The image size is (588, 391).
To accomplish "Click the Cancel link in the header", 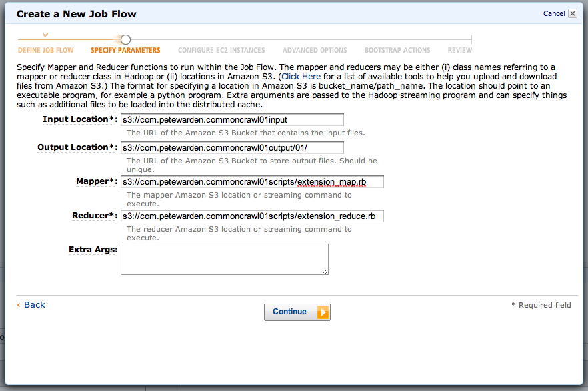I will 553,13.
